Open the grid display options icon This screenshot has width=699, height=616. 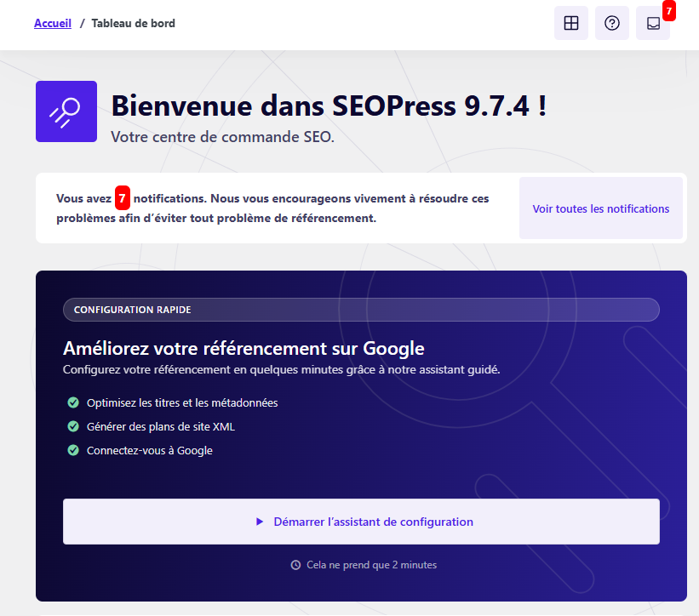tap(571, 23)
